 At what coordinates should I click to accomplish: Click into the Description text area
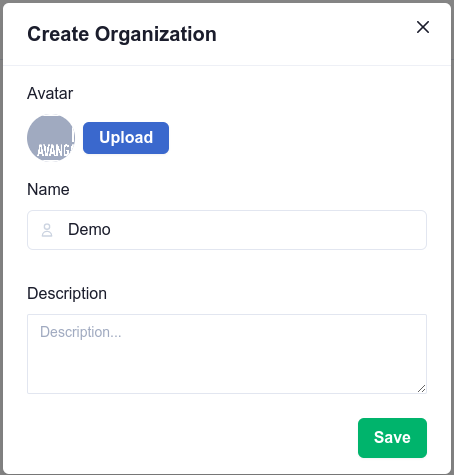(227, 354)
